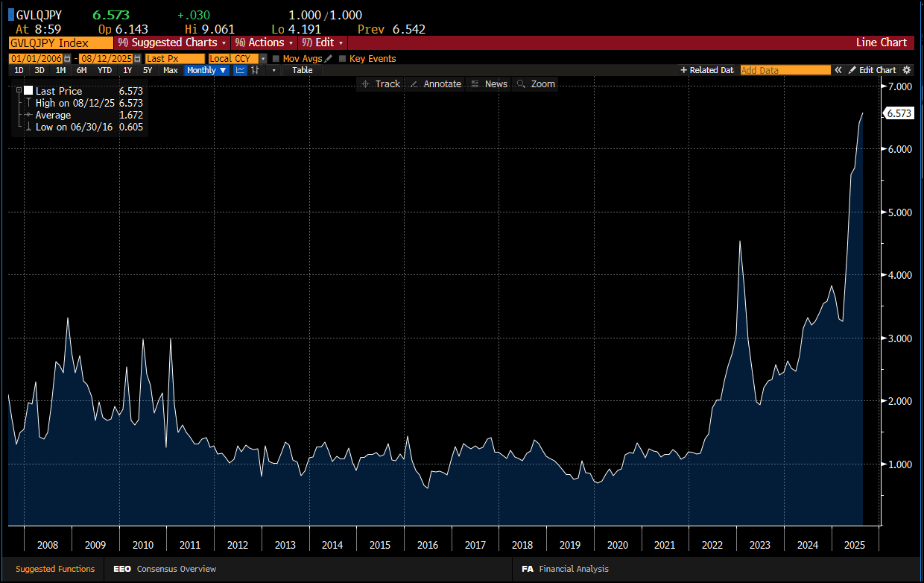Click the Edit Chart button
The width and height of the screenshot is (924, 583).
coord(872,70)
